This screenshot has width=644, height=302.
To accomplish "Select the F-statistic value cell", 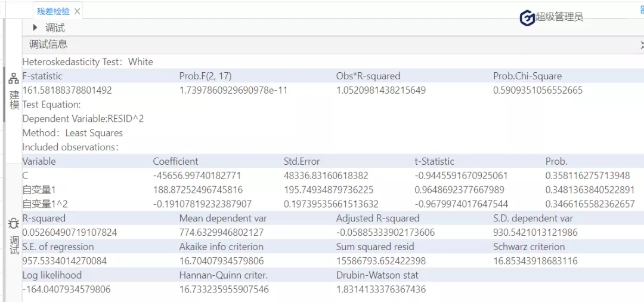I will pos(67,91).
